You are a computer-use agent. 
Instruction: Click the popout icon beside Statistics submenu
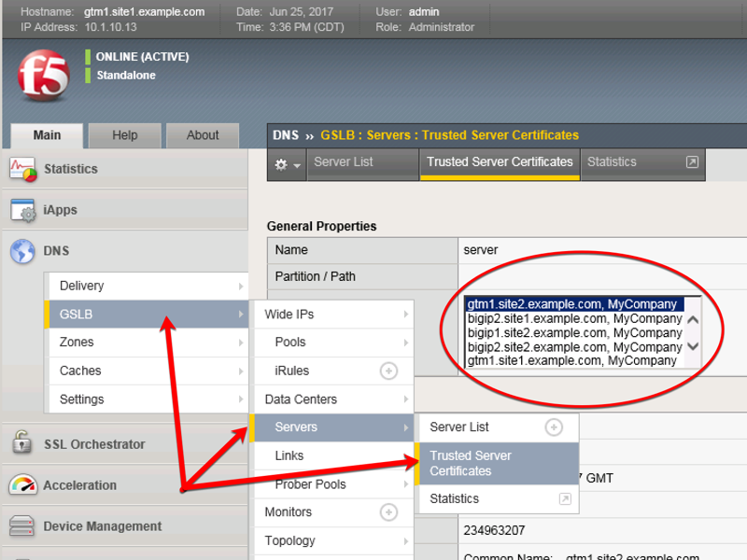click(x=565, y=499)
